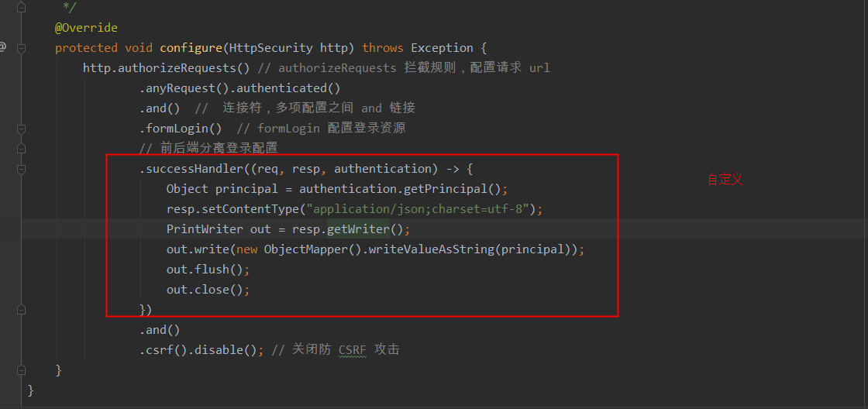This screenshot has height=409, width=868.
Task: Click the ObjectMapper class reference
Action: coord(306,249)
